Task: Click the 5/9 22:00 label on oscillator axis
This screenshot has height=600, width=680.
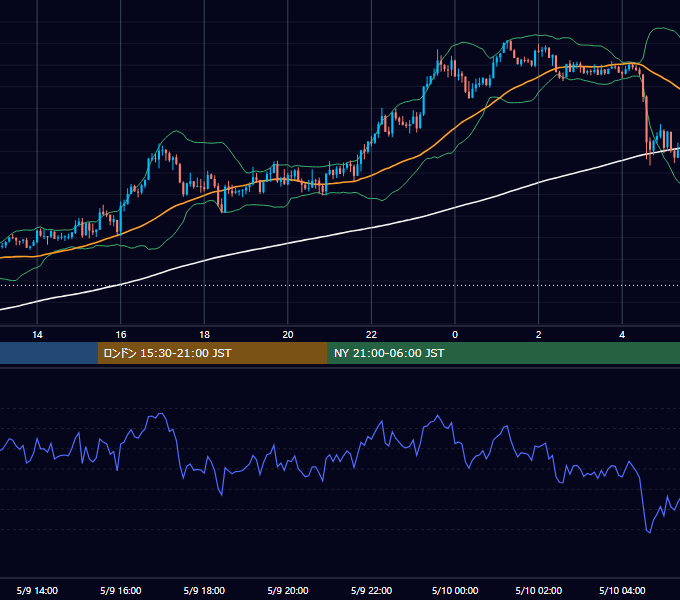Action: tap(371, 590)
